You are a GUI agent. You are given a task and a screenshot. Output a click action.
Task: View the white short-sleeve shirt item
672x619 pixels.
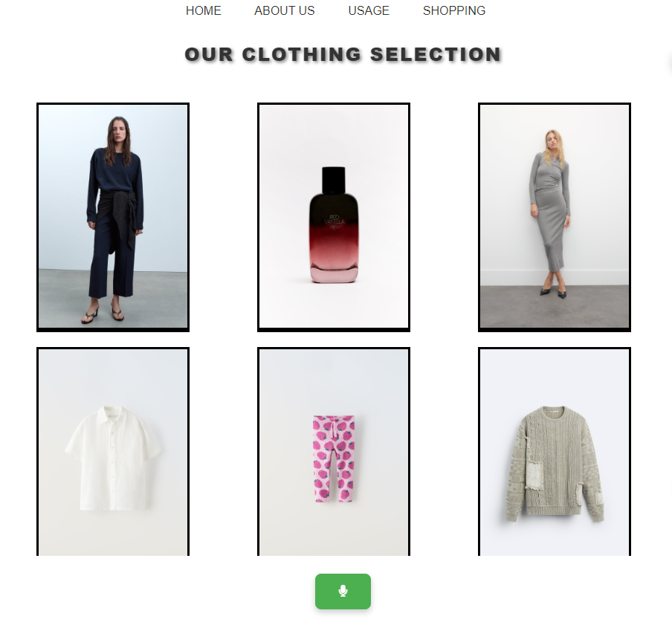pyautogui.click(x=113, y=452)
